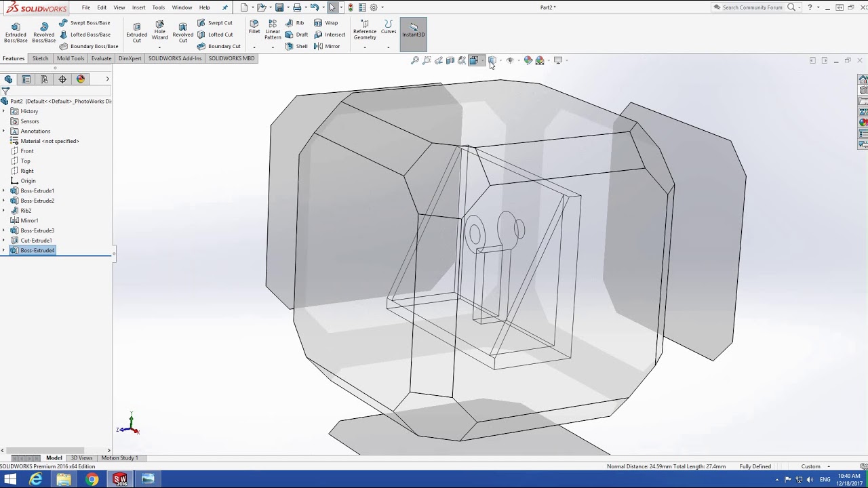Switch to Motion Study 1 tab
Image resolution: width=868 pixels, height=488 pixels.
tap(119, 458)
